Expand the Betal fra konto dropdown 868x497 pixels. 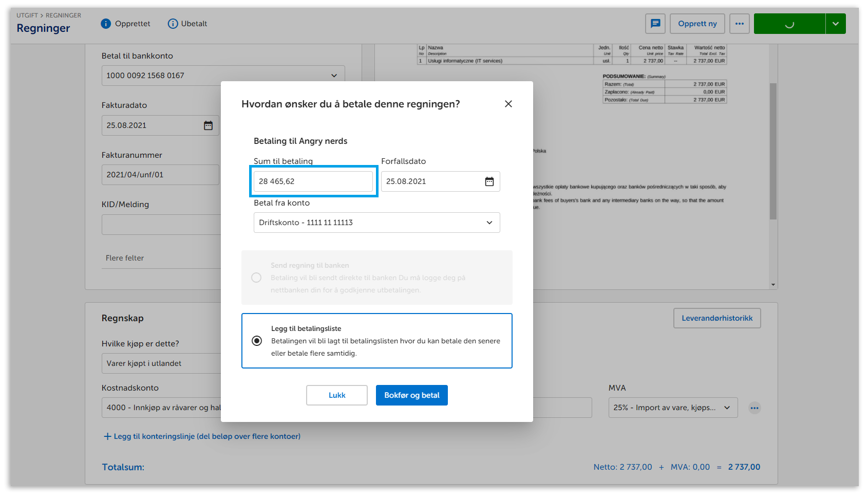pyautogui.click(x=376, y=223)
